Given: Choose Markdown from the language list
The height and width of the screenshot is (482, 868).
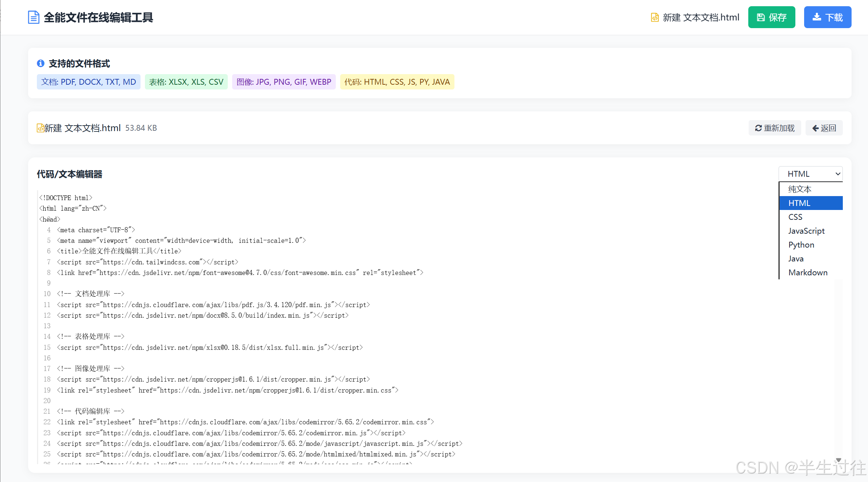Looking at the screenshot, I should pos(811,272).
